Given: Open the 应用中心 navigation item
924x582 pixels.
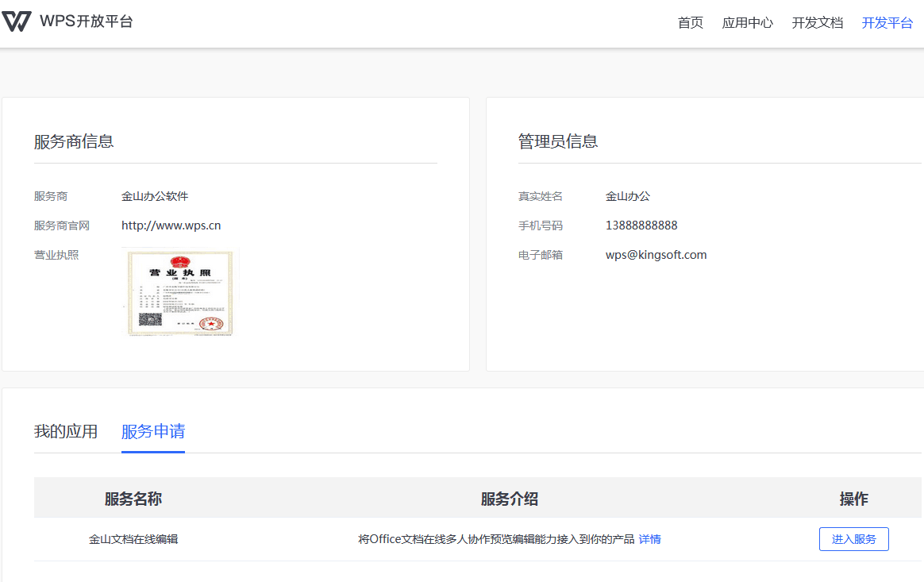Looking at the screenshot, I should pyautogui.click(x=747, y=22).
